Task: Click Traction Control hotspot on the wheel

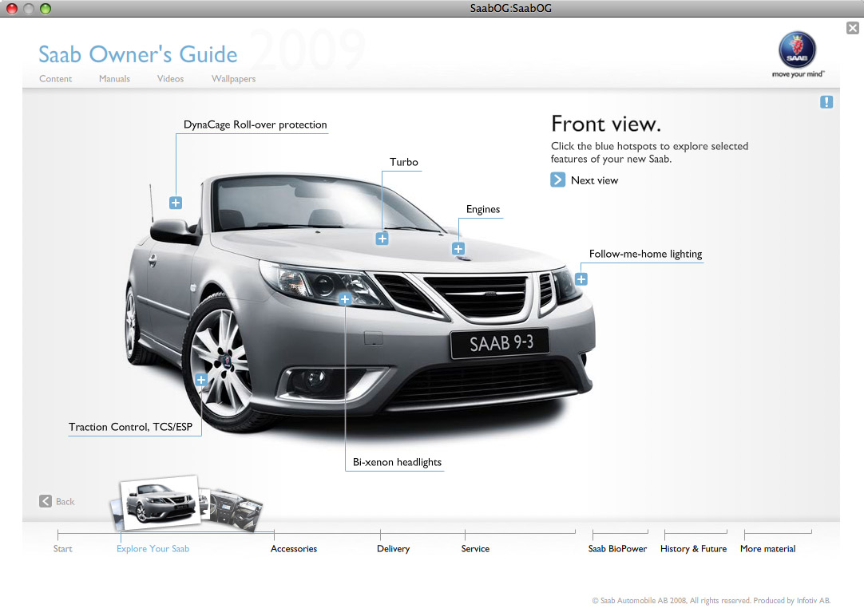Action: pyautogui.click(x=201, y=380)
